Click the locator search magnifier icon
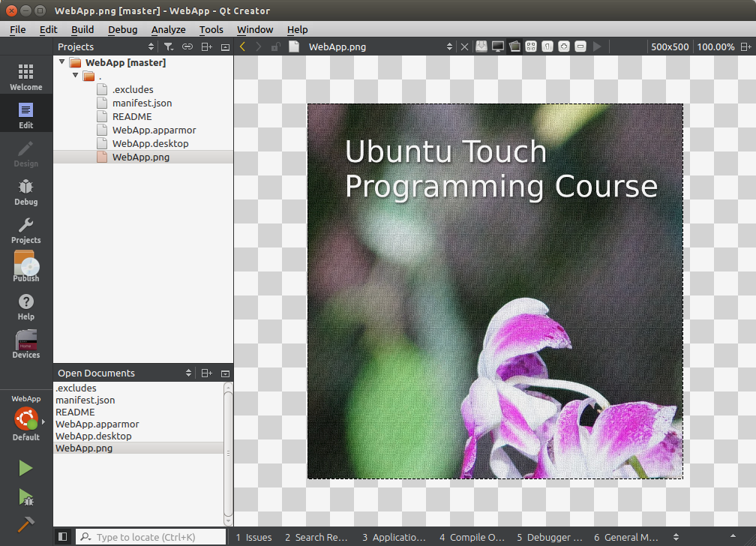Screen dimensions: 756x546 [85, 537]
